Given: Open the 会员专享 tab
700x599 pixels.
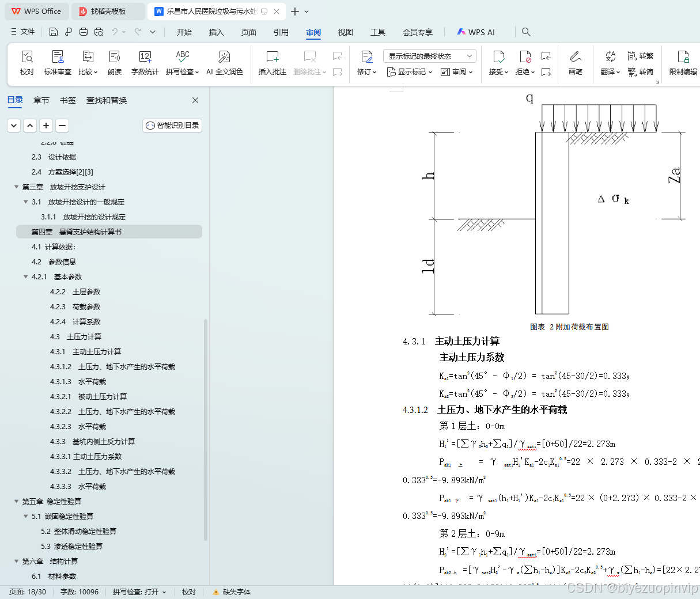Looking at the screenshot, I should coord(418,32).
